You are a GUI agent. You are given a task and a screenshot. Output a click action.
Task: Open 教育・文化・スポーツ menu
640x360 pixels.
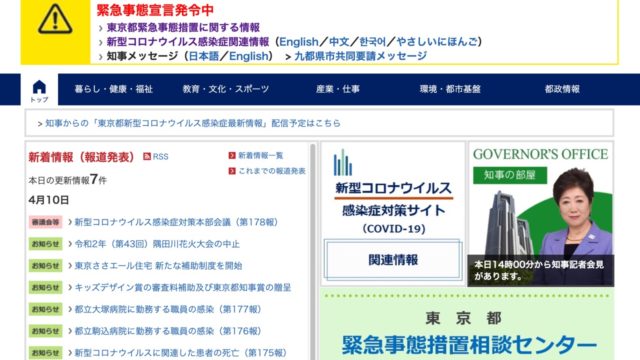click(x=226, y=89)
